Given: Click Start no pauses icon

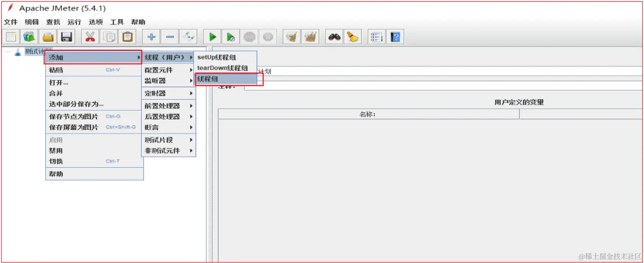Looking at the screenshot, I should click(231, 37).
